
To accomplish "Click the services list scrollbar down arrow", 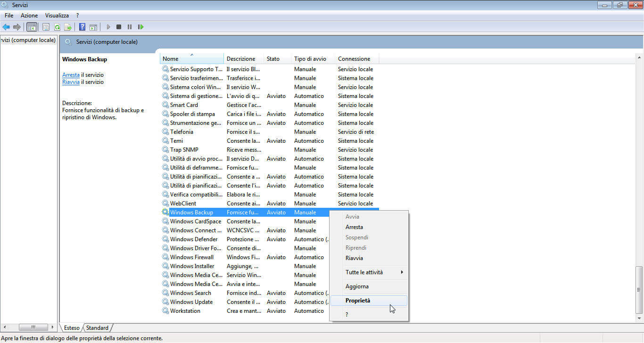I will [639, 318].
